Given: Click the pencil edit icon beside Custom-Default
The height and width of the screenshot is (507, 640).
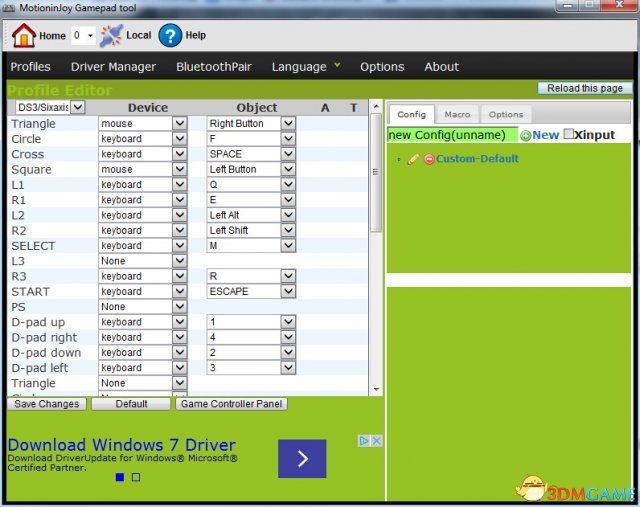Looking at the screenshot, I should pos(413,159).
